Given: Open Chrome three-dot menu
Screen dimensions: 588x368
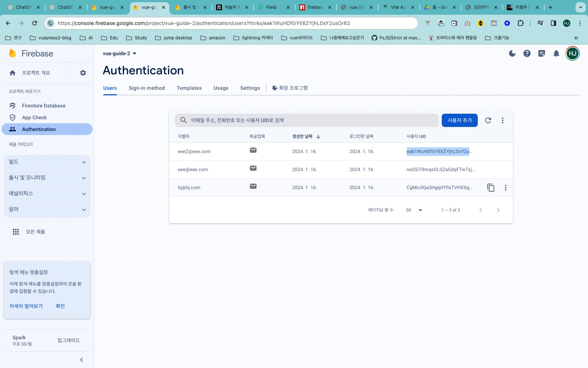Looking at the screenshot, I should pyautogui.click(x=580, y=23).
